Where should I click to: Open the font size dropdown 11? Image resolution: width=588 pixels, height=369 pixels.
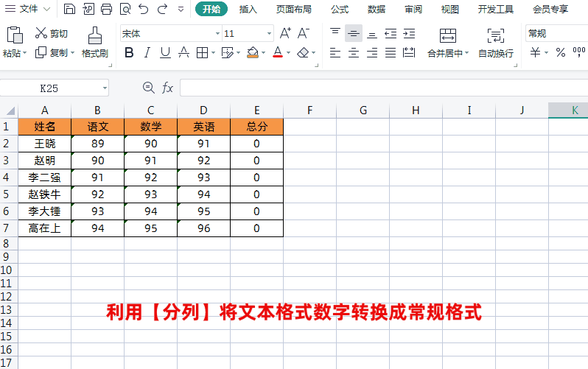[269, 34]
